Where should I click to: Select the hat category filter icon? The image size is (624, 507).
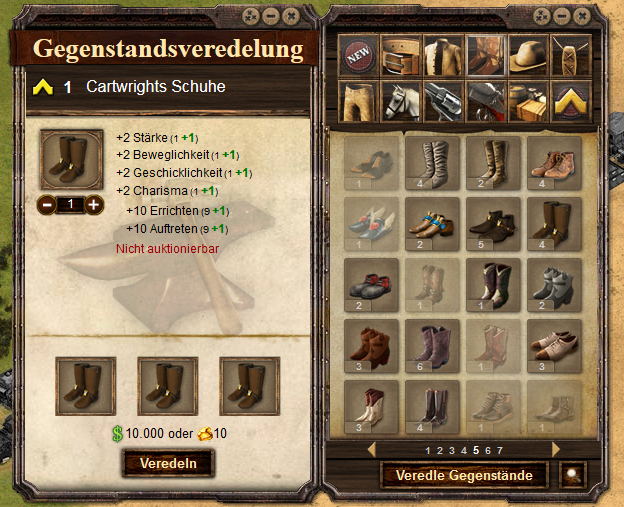coord(528,56)
